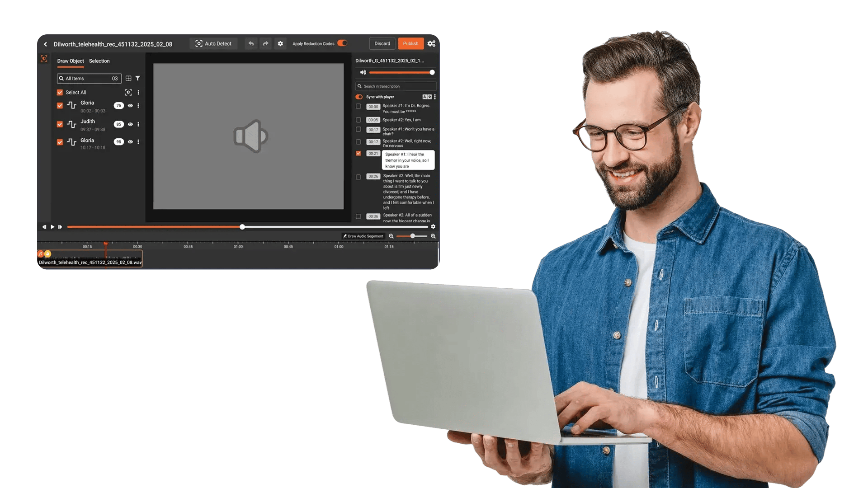Toggle the Select All checkbox

pyautogui.click(x=60, y=92)
